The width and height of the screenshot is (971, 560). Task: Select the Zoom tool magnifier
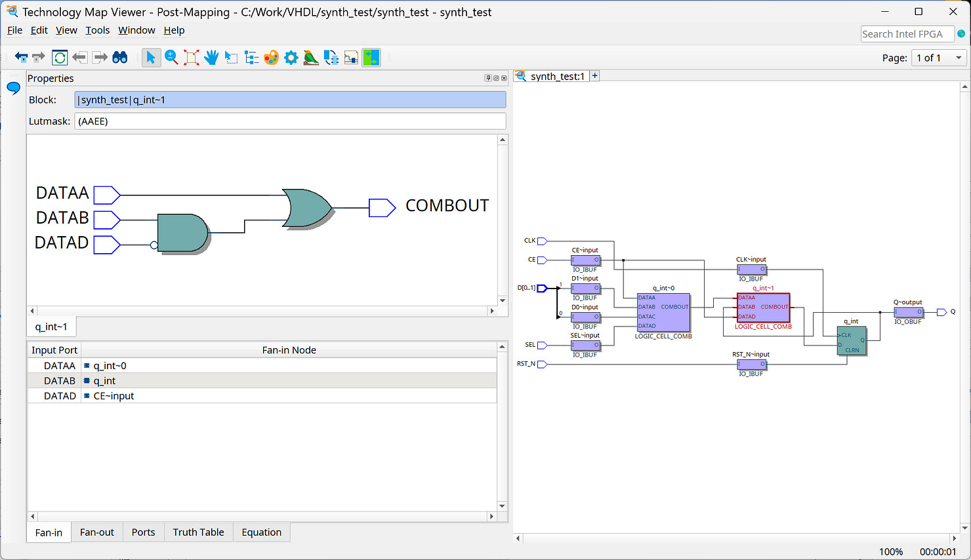coord(171,58)
